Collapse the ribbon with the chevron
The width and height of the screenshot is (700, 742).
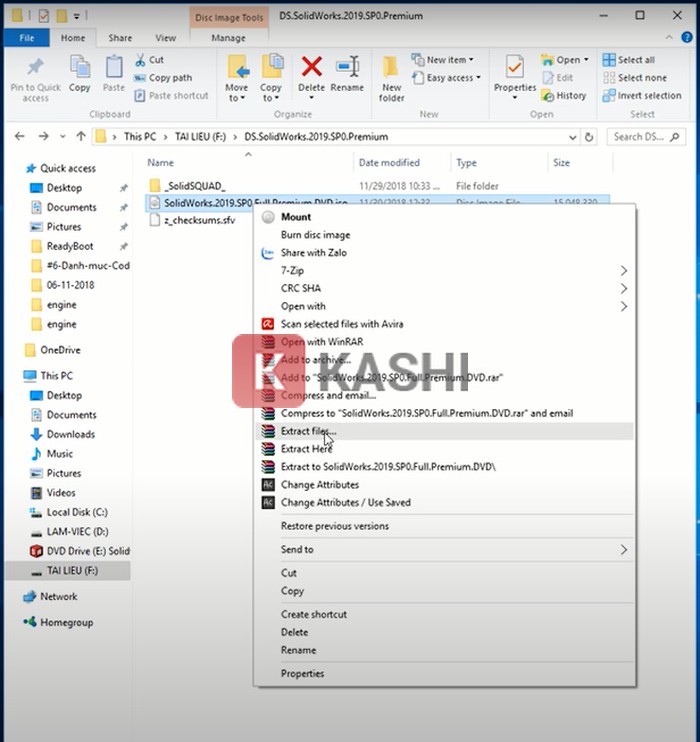tap(669, 37)
